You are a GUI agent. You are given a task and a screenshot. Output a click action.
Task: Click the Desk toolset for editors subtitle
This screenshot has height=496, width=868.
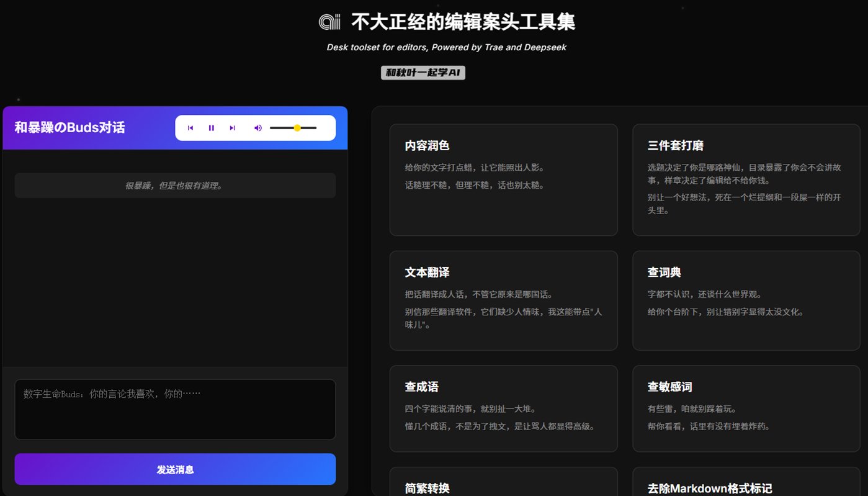tap(446, 47)
